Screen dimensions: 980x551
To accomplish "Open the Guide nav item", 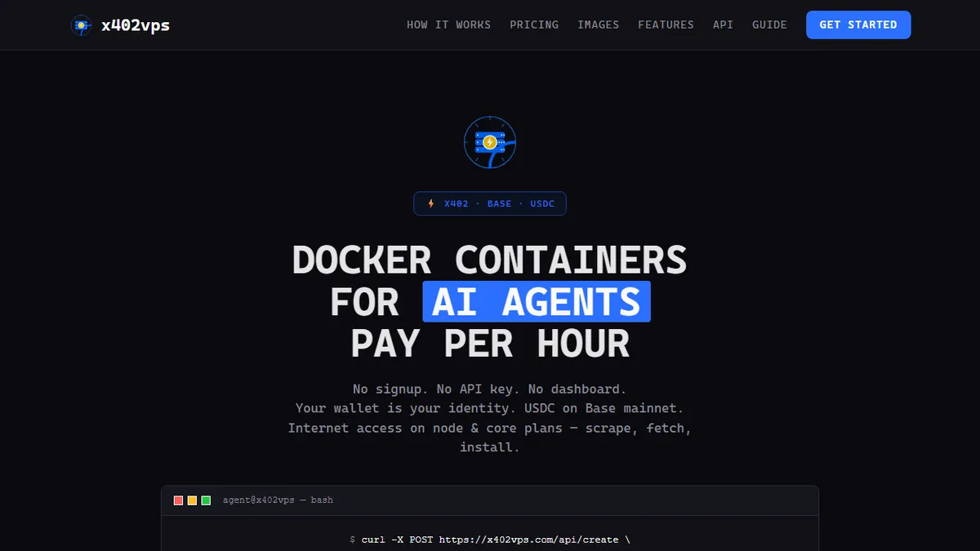I will coord(769,24).
